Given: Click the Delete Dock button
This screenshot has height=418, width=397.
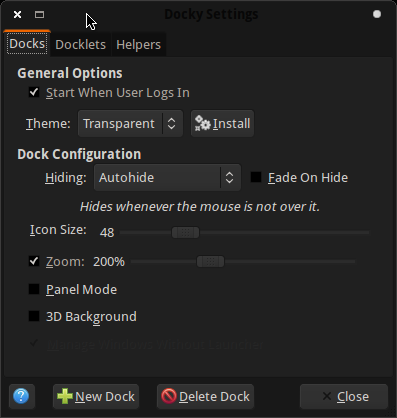Looking at the screenshot, I should [205, 396].
